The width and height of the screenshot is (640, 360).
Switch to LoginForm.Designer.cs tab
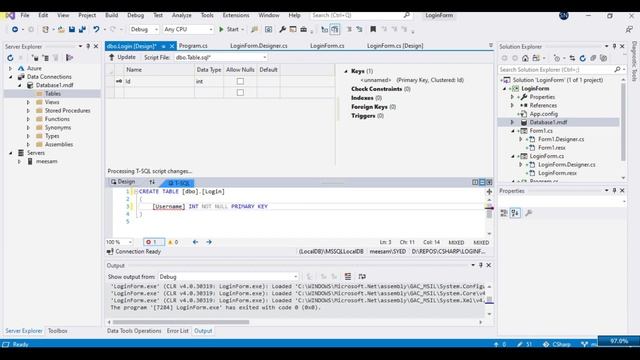259,46
